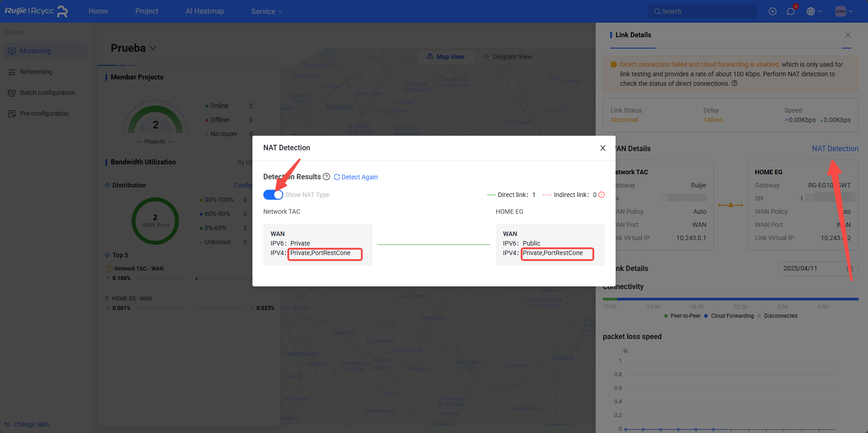This screenshot has height=433, width=868.
Task: Open the date picker showing 2025/04/11
Action: coord(818,269)
